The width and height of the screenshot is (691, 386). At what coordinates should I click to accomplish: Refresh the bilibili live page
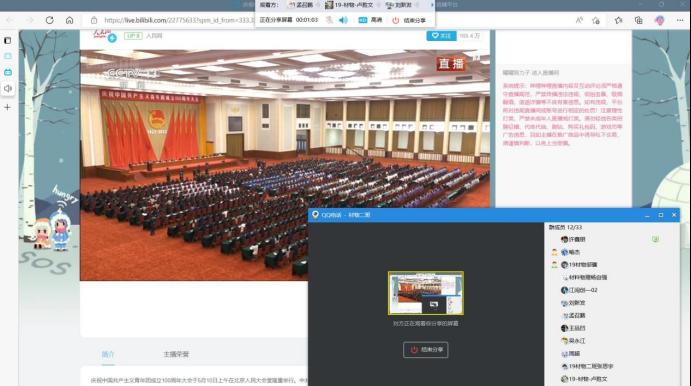[49, 20]
